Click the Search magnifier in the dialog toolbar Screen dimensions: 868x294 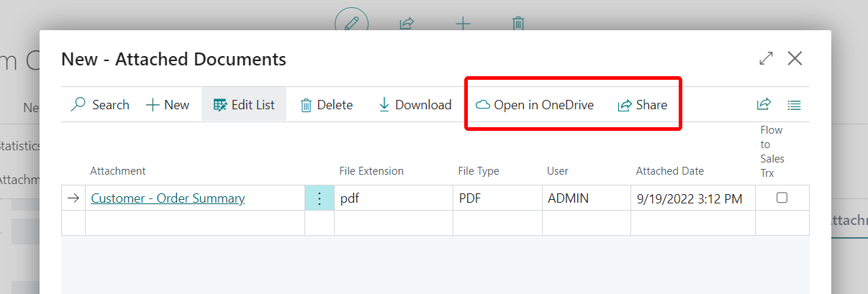78,105
